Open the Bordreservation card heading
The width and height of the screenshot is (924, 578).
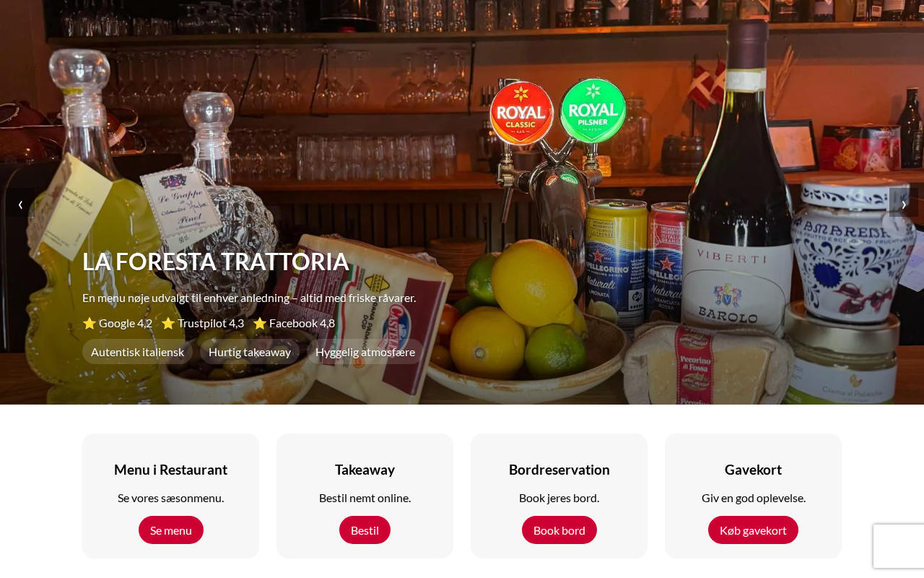coord(559,470)
